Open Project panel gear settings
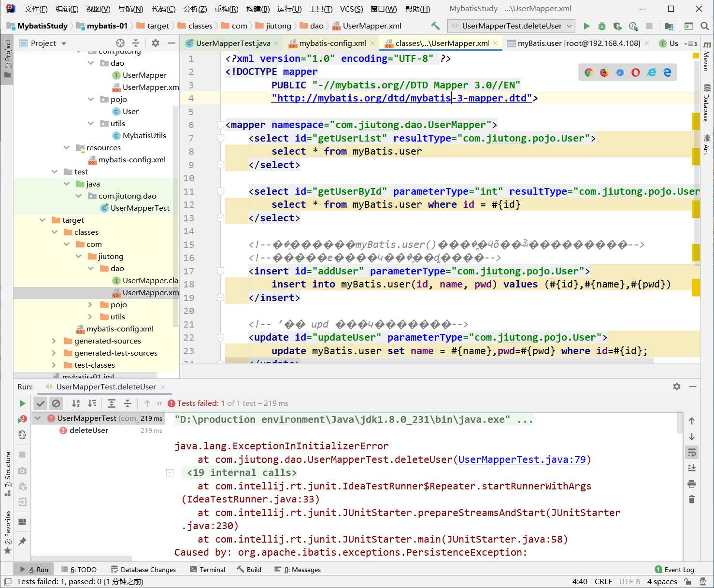Viewport: 714px width, 588px height. pyautogui.click(x=156, y=43)
